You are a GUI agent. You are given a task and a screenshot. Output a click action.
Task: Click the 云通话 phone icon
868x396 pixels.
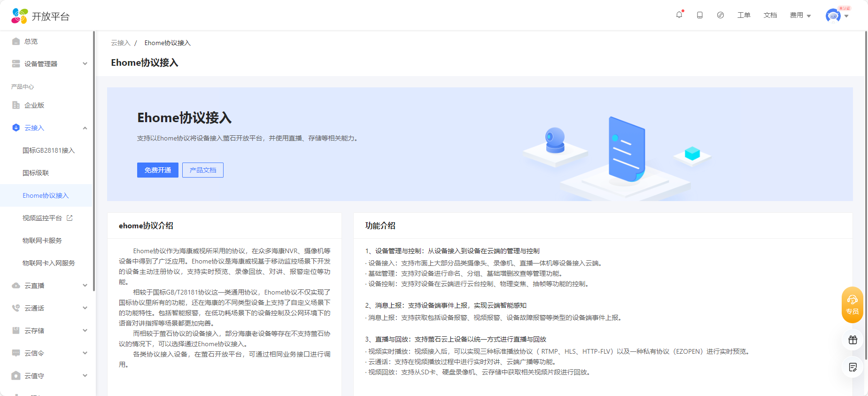point(16,308)
